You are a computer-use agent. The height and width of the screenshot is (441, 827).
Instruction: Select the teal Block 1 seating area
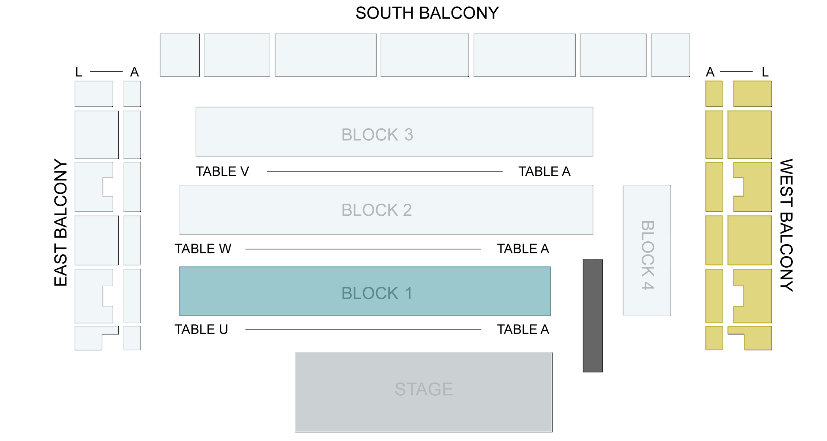click(x=364, y=291)
